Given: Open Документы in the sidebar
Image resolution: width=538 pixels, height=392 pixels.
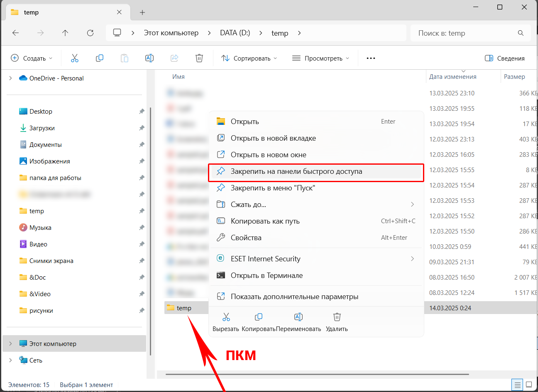Looking at the screenshot, I should coord(46,144).
